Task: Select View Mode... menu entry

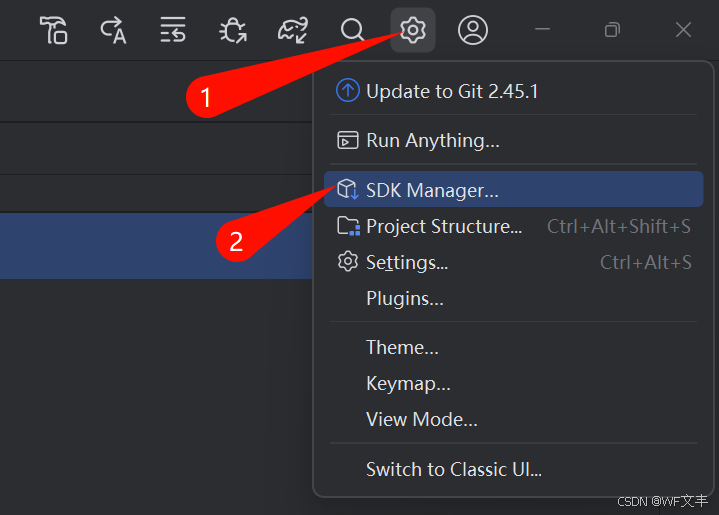Action: (421, 419)
